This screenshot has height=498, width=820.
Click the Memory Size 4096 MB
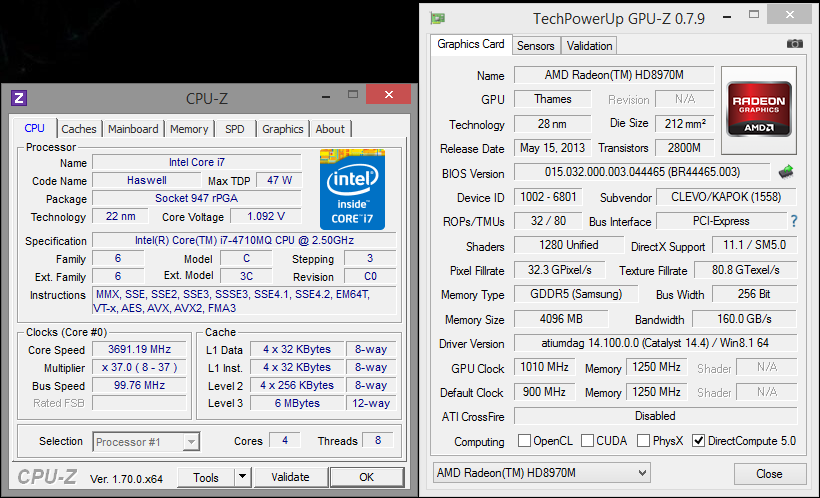[561, 319]
